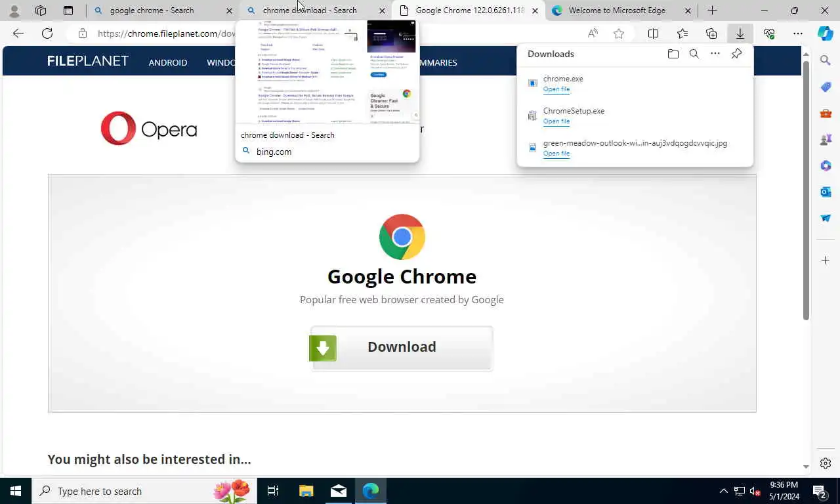
Task: Open ANDROID menu on FilePlanet
Action: coord(168,62)
